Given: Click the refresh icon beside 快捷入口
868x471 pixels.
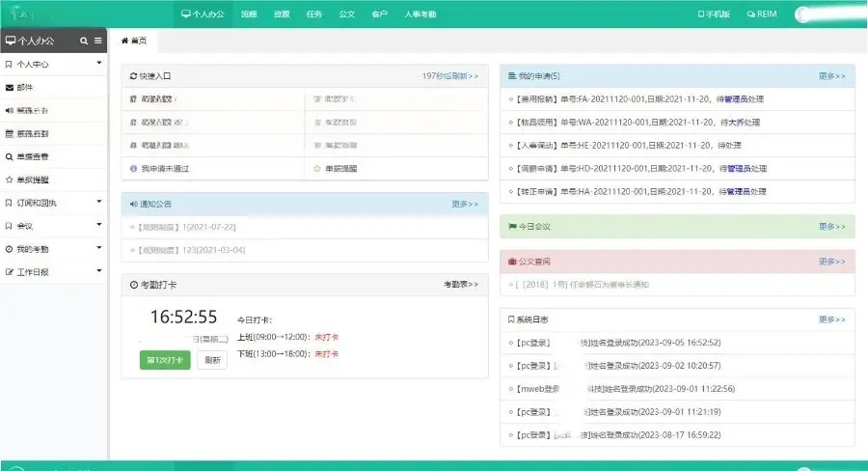Looking at the screenshot, I should 133,74.
